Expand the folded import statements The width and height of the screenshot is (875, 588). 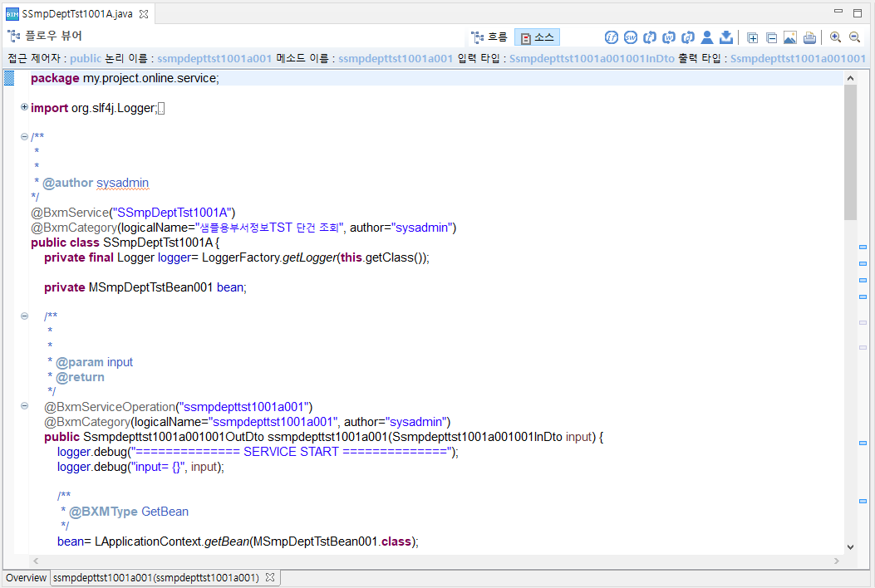click(24, 108)
